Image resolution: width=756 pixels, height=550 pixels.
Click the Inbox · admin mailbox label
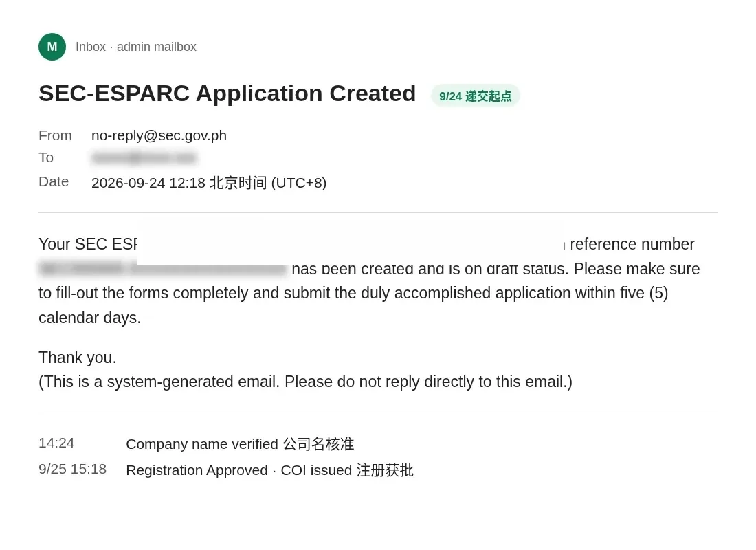[136, 47]
